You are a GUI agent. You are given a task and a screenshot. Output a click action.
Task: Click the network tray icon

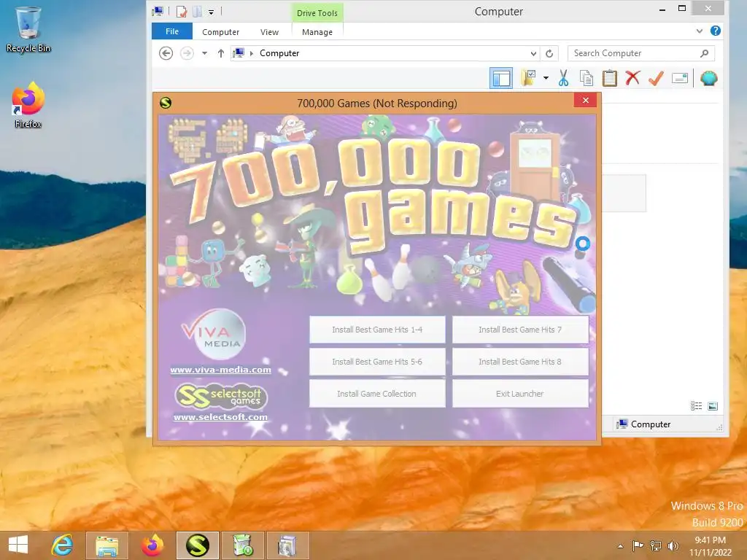point(656,545)
